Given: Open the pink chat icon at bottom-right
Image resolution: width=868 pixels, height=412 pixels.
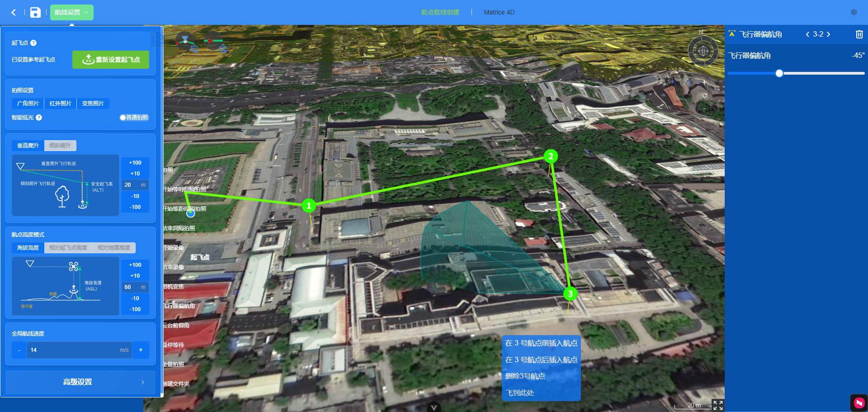Looking at the screenshot, I should tap(859, 403).
